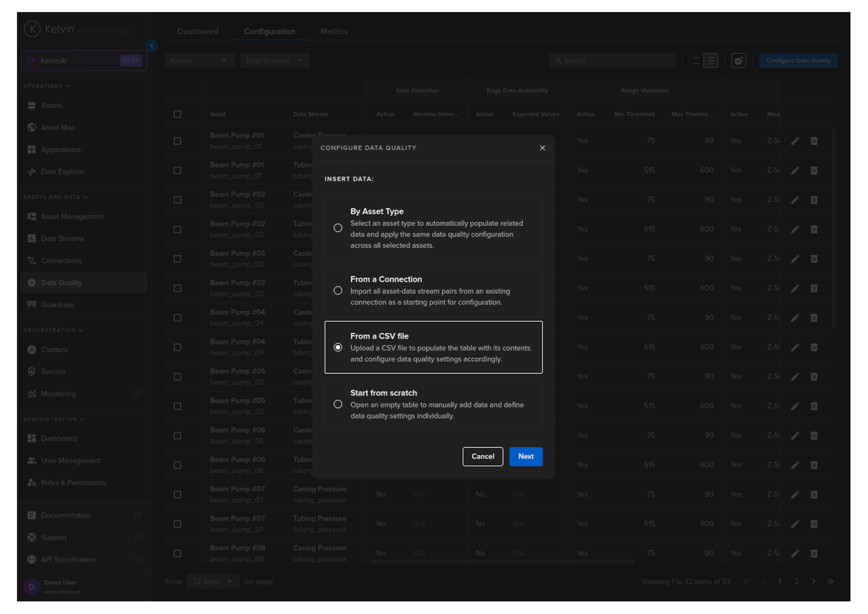Click the Search input field
This screenshot has width=868, height=614.
(x=612, y=61)
